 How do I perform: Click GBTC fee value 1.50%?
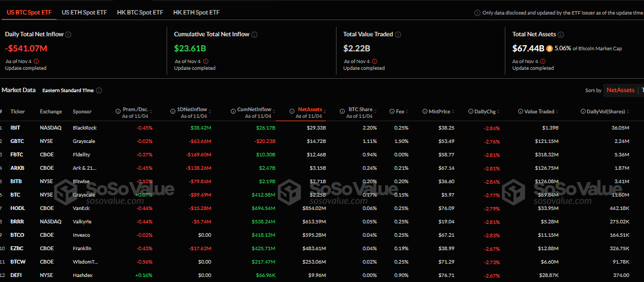(x=401, y=141)
